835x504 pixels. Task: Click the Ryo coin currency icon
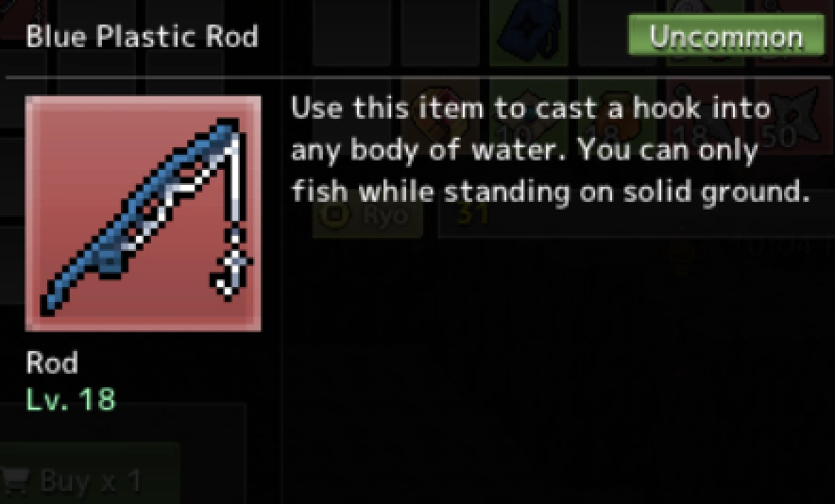[334, 215]
